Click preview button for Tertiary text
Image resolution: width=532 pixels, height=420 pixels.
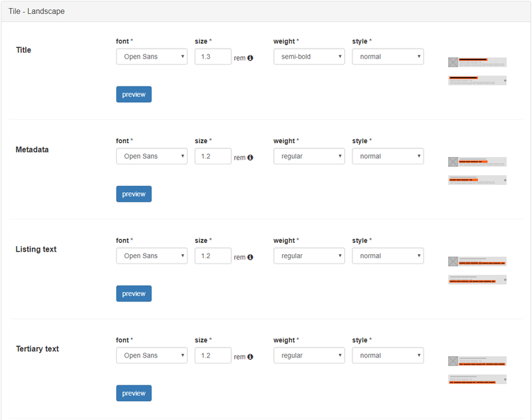click(134, 393)
